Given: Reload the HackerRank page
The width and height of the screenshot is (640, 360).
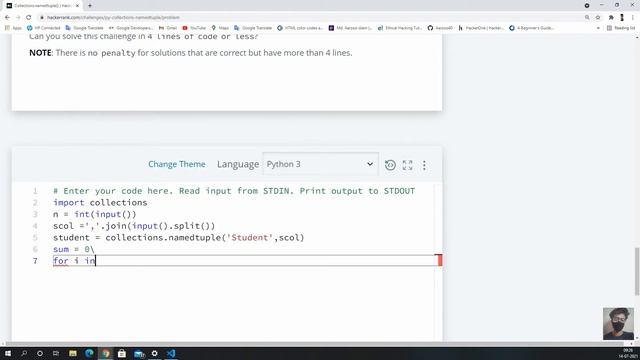Looking at the screenshot, I should pyautogui.click(x=29, y=18).
